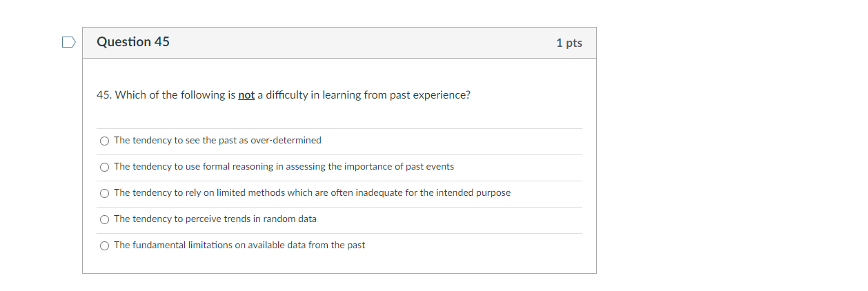Click the leading "45." number in the question text
Viewport: 868px width, 291px height.
104,95
